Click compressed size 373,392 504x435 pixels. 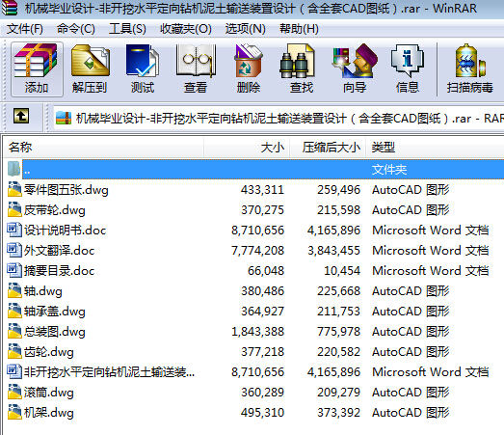pos(339,413)
